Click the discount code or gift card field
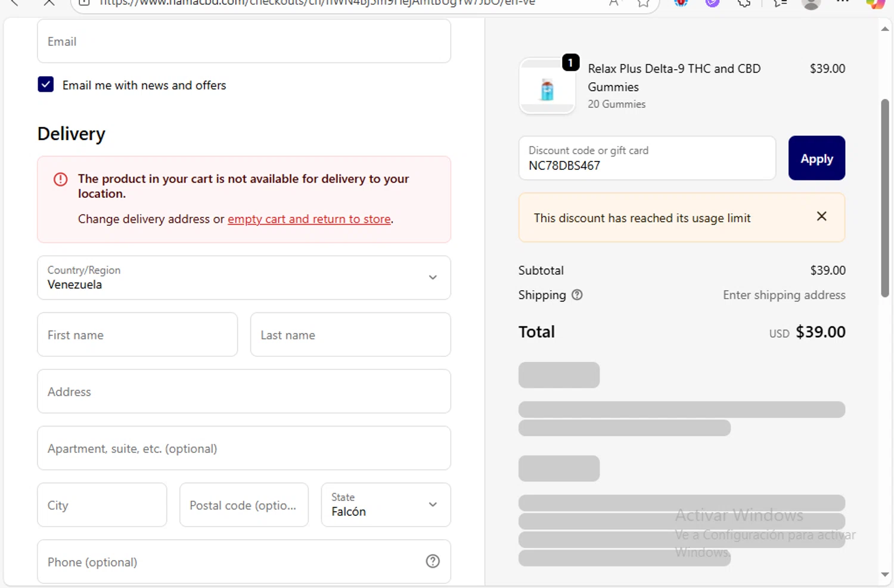894x588 pixels. [647, 158]
